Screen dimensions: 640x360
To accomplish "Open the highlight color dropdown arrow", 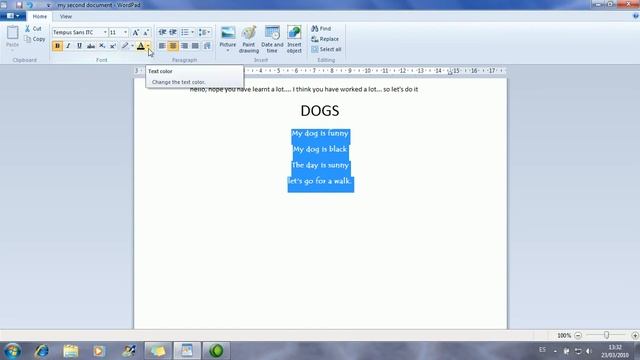I will [x=132, y=46].
